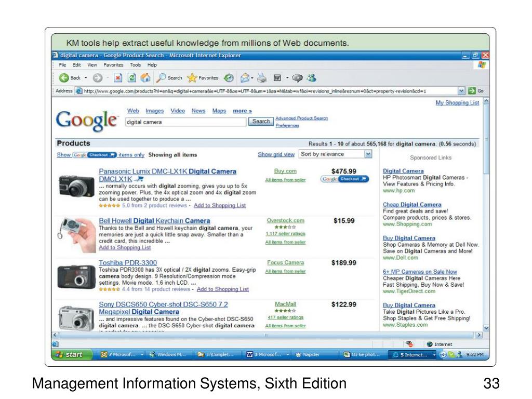
Task: Click the horizontal scrollbar right arrow
Action: 478,335
